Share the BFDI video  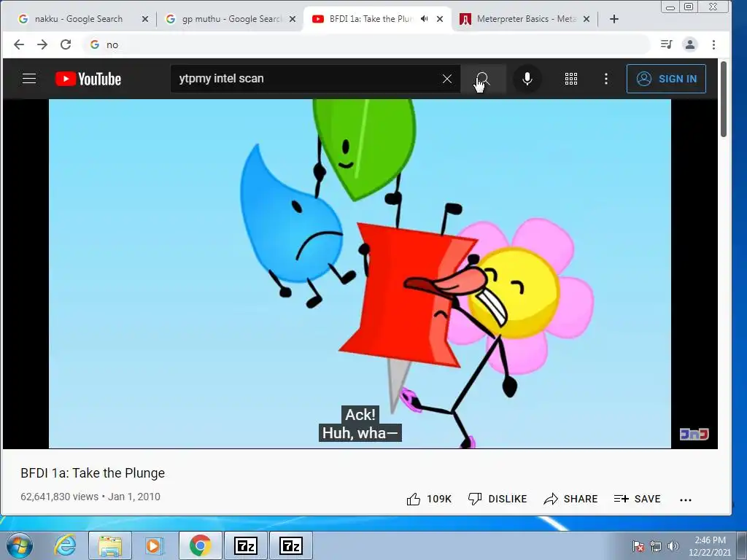570,499
